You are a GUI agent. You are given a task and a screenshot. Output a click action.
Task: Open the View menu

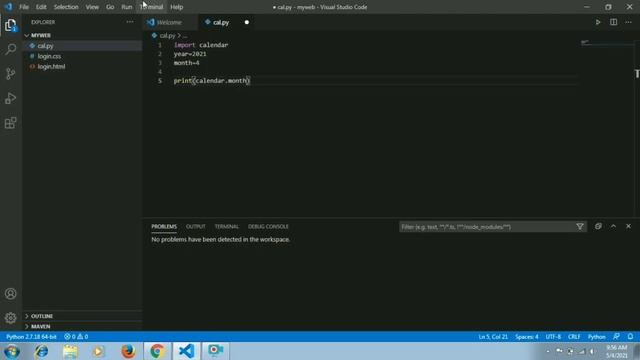[x=92, y=7]
